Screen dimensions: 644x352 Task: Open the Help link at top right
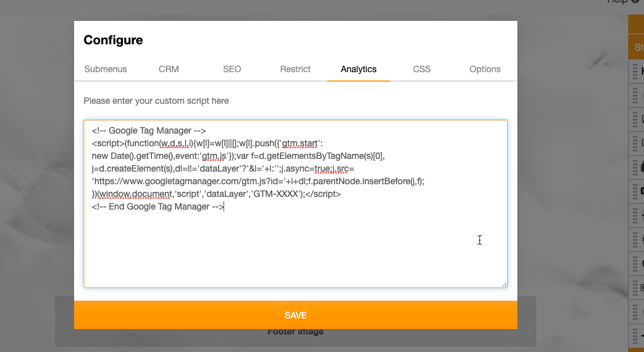[x=617, y=1]
